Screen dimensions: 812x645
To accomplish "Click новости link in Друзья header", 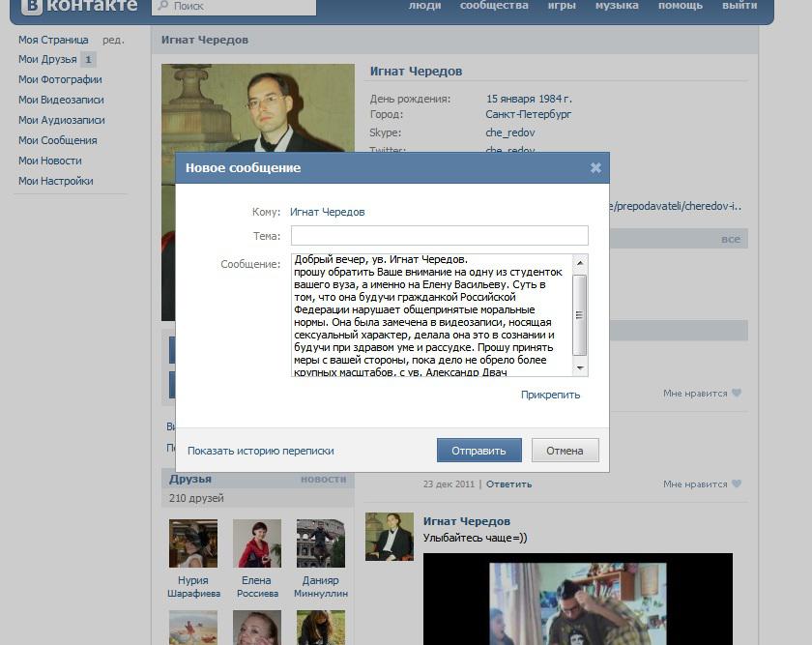I will pos(323,479).
